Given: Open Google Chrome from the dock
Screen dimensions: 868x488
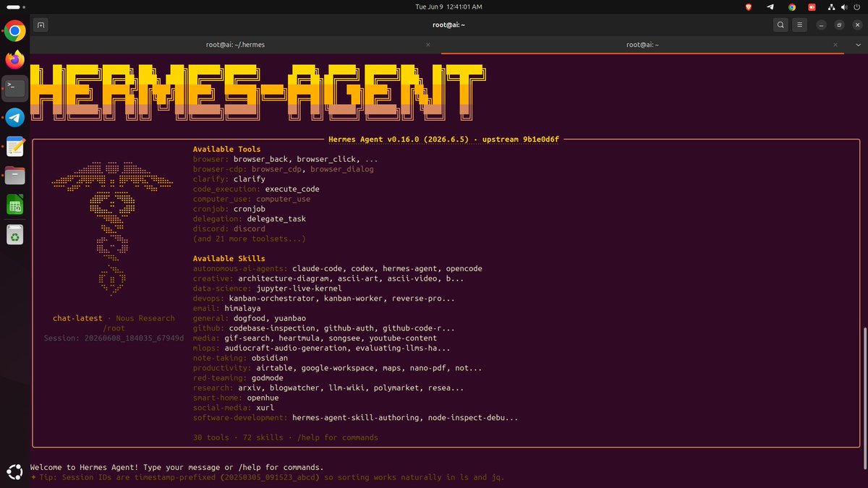Looking at the screenshot, I should click(15, 31).
